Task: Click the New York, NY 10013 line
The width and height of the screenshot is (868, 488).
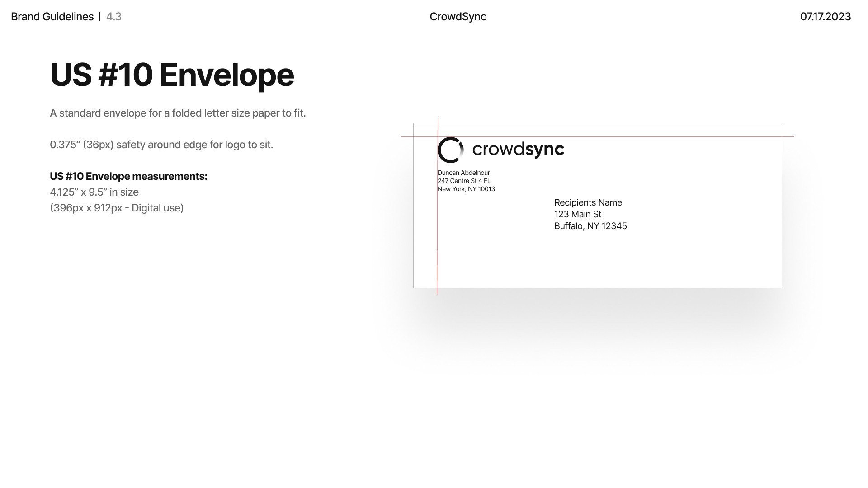Action: coord(466,189)
